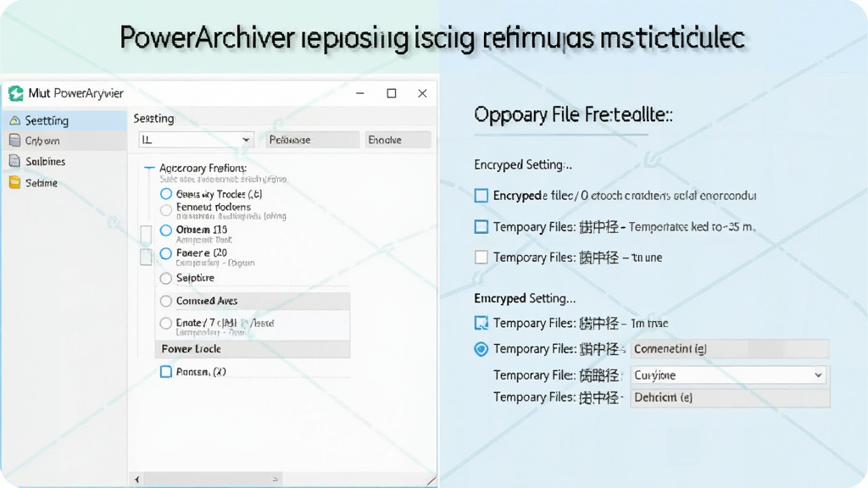Click the Enoolve button

[397, 140]
